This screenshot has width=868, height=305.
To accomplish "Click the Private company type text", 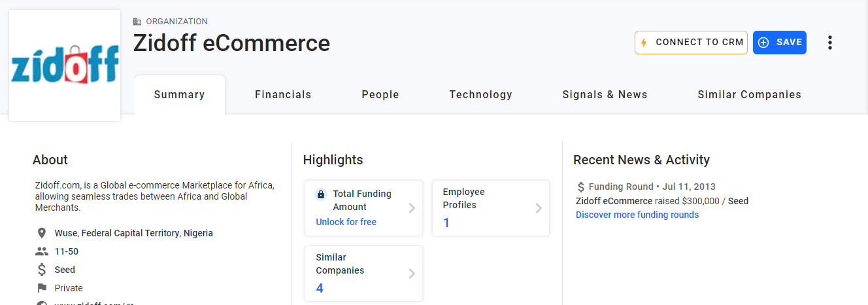I will (x=69, y=288).
